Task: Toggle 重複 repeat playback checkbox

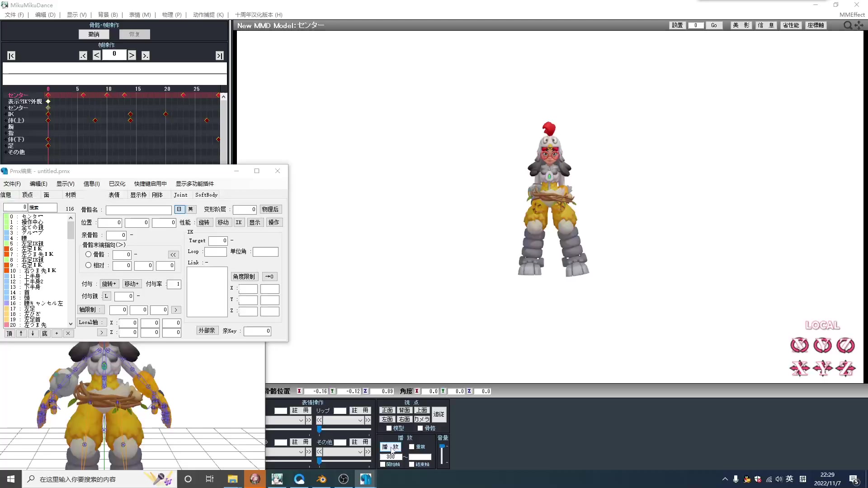Action: (x=411, y=446)
